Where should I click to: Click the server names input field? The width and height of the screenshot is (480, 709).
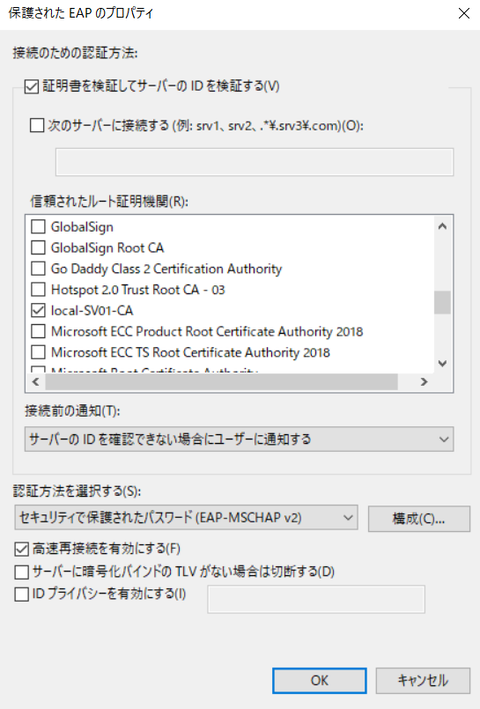point(254,162)
